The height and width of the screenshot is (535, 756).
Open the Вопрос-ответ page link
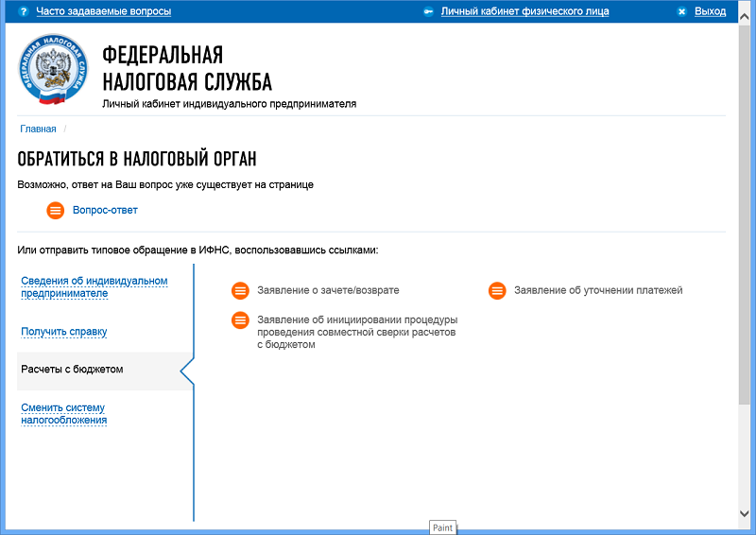pos(105,210)
